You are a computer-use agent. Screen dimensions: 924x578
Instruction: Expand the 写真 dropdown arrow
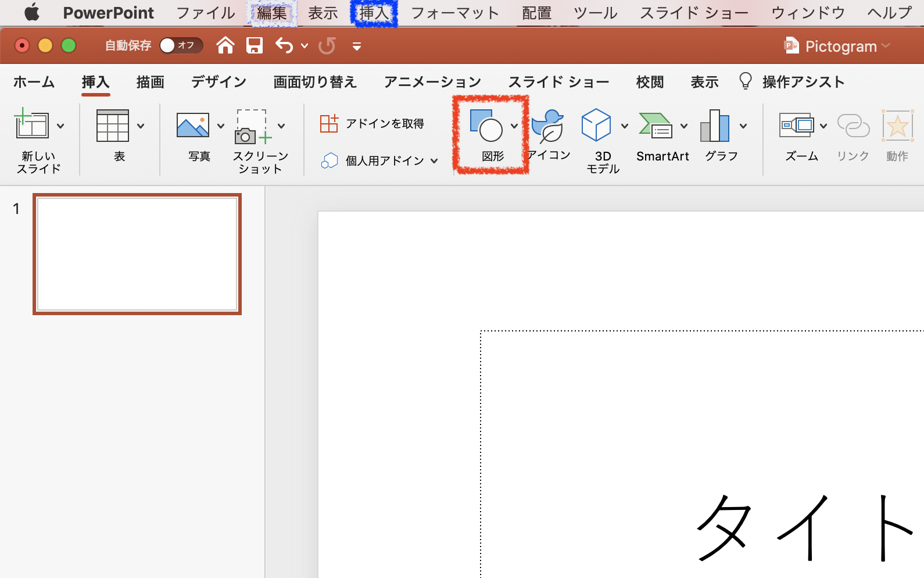click(x=221, y=126)
